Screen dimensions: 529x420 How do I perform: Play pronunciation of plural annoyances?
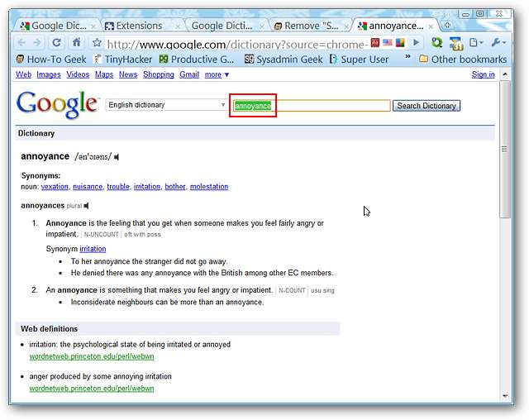click(x=86, y=206)
